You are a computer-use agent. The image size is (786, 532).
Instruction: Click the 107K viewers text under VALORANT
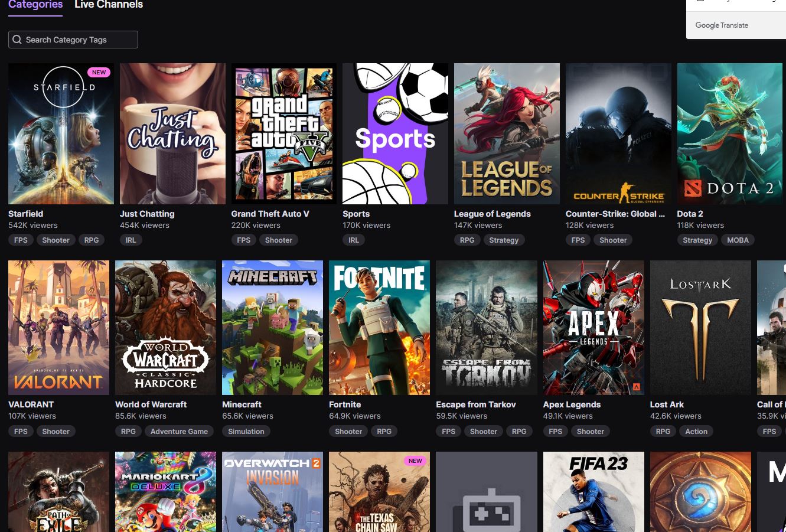pyautogui.click(x=32, y=416)
